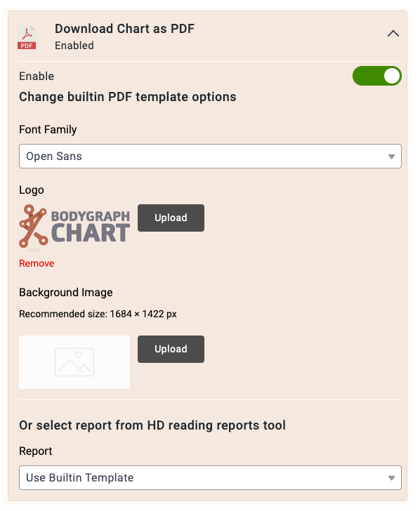This screenshot has height=511, width=420.
Task: Click the Enable label text
Action: click(x=37, y=77)
